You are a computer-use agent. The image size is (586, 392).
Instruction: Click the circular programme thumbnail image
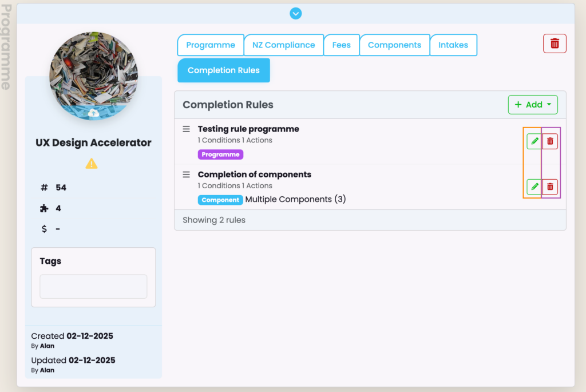click(93, 72)
